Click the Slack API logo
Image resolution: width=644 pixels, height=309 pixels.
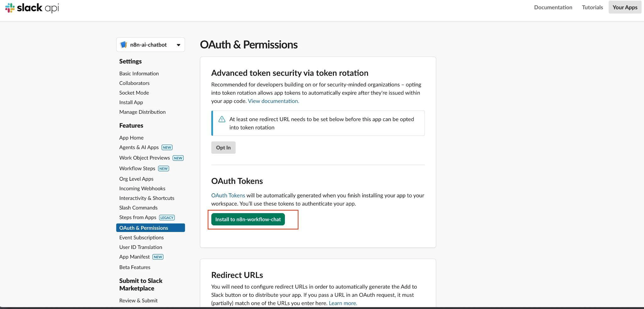coord(32,8)
